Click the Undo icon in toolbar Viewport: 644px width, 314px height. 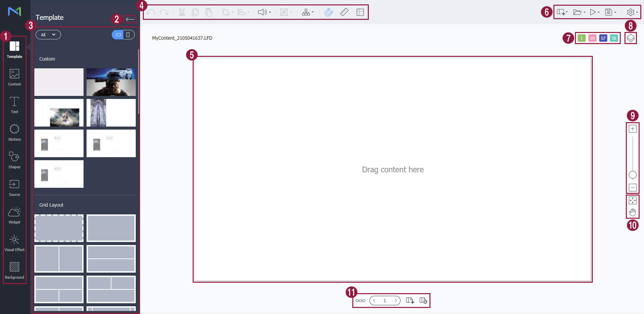151,12
